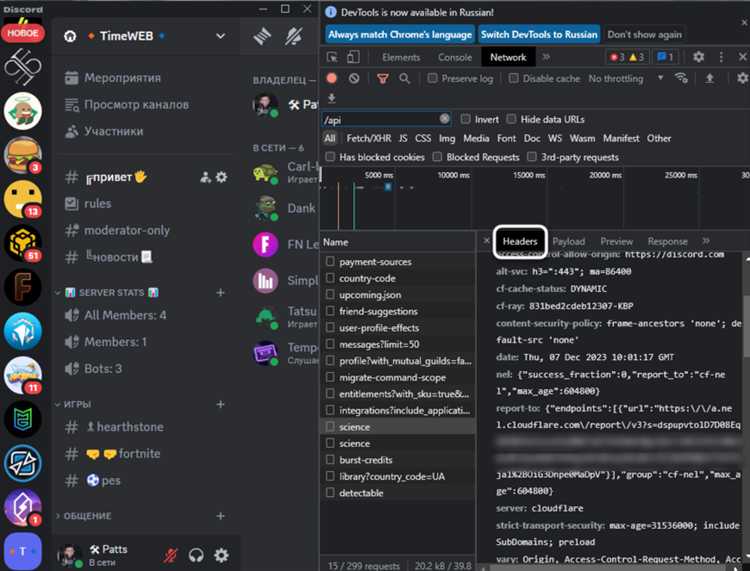
Task: Click Don't show again button
Action: pyautogui.click(x=644, y=34)
